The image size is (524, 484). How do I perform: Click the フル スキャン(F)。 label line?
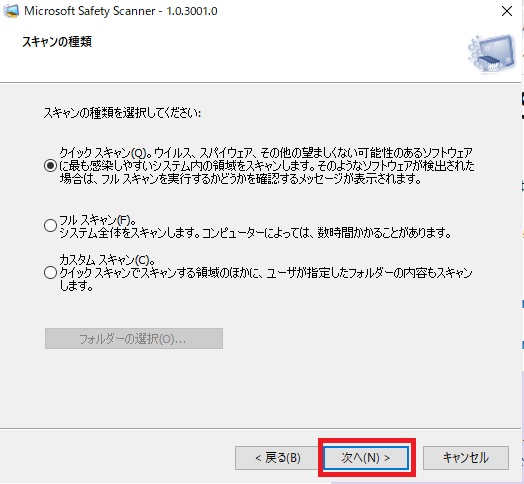tap(98, 220)
